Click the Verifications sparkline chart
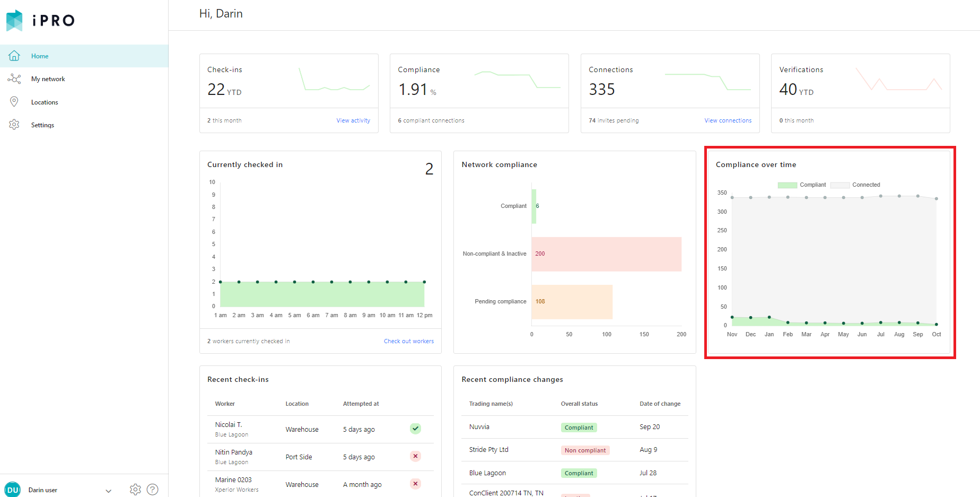The width and height of the screenshot is (980, 497). pos(898,80)
